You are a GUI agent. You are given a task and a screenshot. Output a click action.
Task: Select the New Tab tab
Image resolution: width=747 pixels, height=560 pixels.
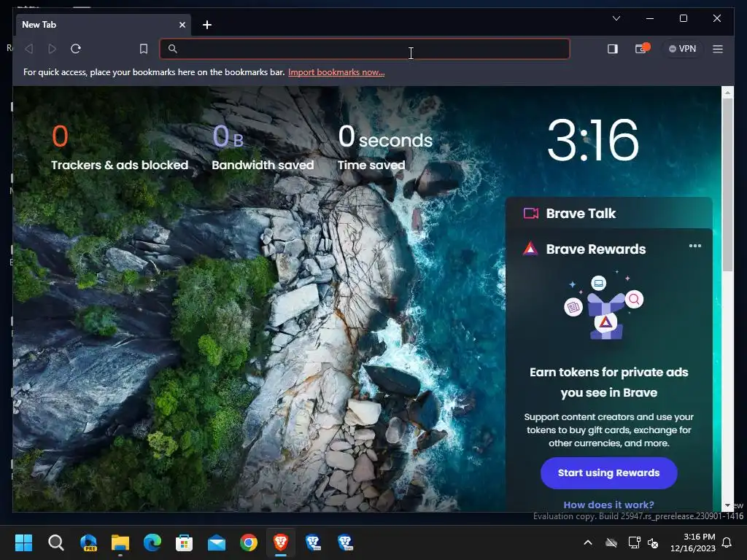pyautogui.click(x=104, y=25)
